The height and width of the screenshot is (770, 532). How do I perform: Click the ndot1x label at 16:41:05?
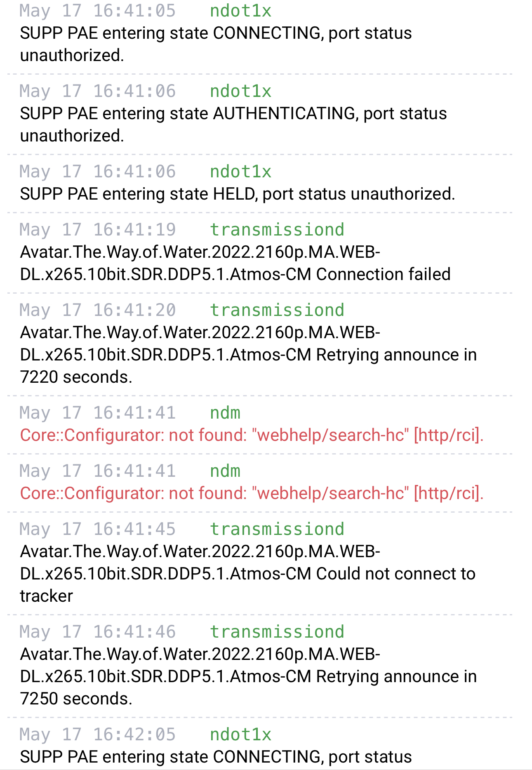coord(240,11)
